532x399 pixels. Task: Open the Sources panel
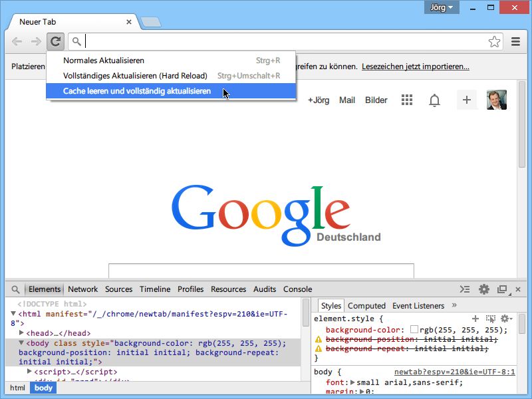coord(119,289)
